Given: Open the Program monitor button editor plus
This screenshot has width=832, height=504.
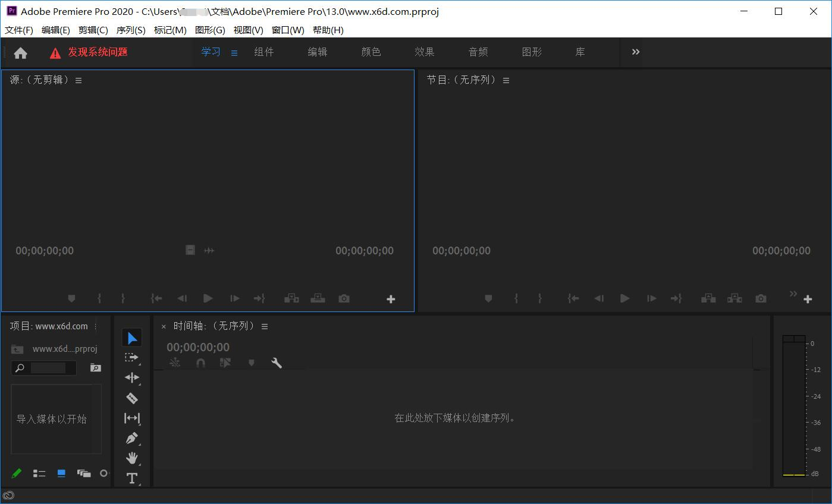Looking at the screenshot, I should click(808, 299).
